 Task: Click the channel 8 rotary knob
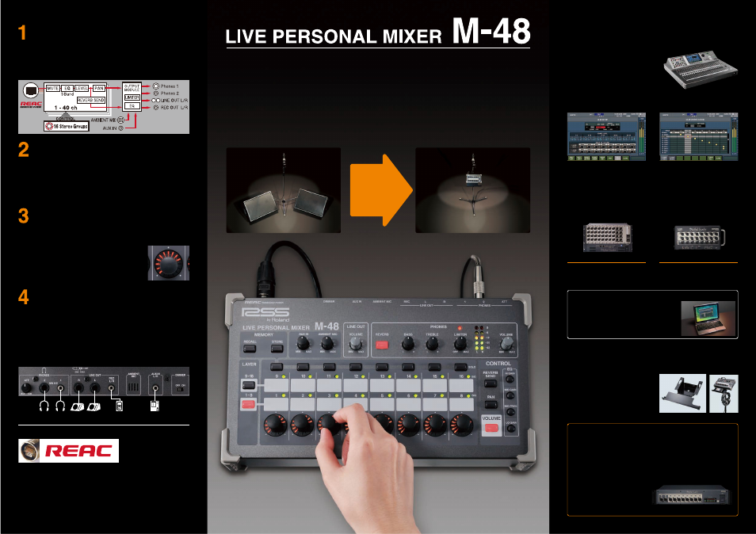click(x=461, y=425)
